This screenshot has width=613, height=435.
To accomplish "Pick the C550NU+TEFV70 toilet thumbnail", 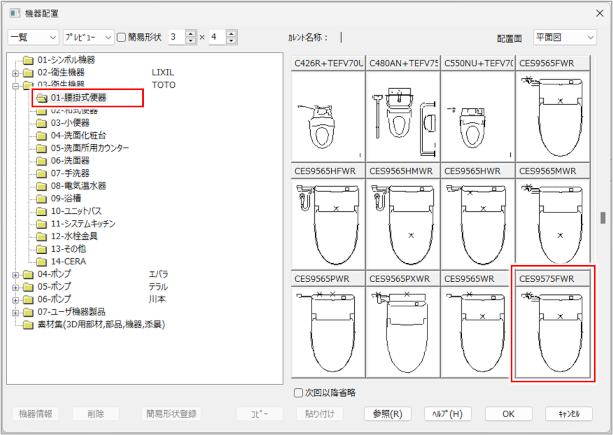I will pyautogui.click(x=478, y=115).
